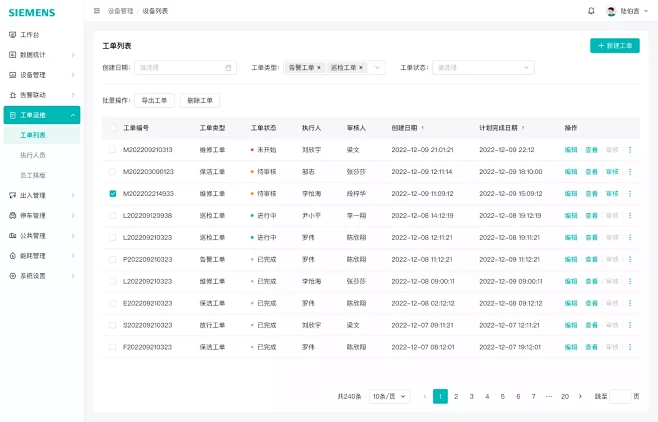Expand the 数据统计 submenu chevron
Viewport: 658px width, 422px height.
[x=73, y=55]
